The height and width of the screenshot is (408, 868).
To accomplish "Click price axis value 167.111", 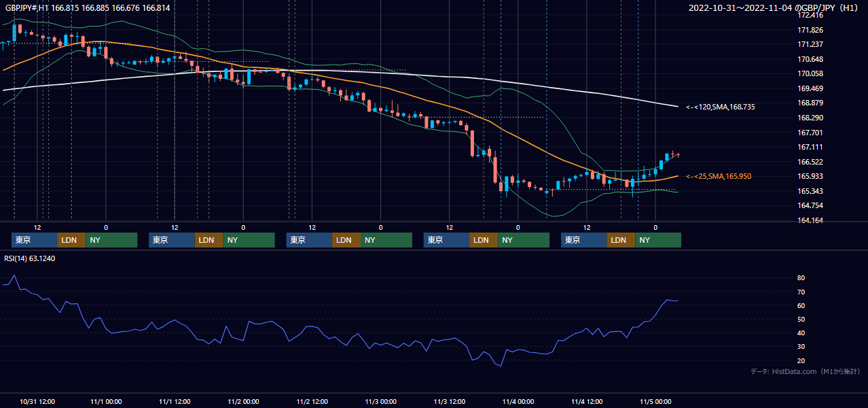I will point(810,147).
